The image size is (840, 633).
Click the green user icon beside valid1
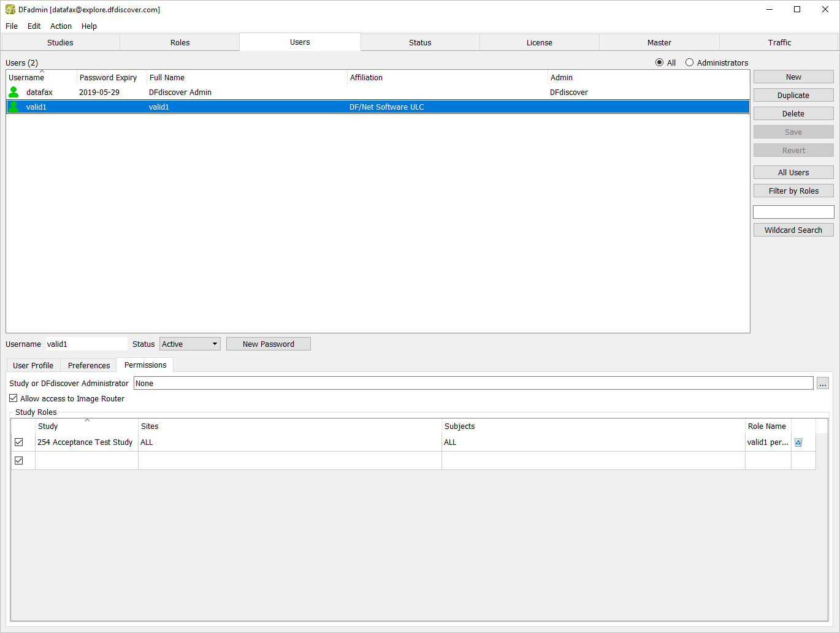[x=13, y=107]
